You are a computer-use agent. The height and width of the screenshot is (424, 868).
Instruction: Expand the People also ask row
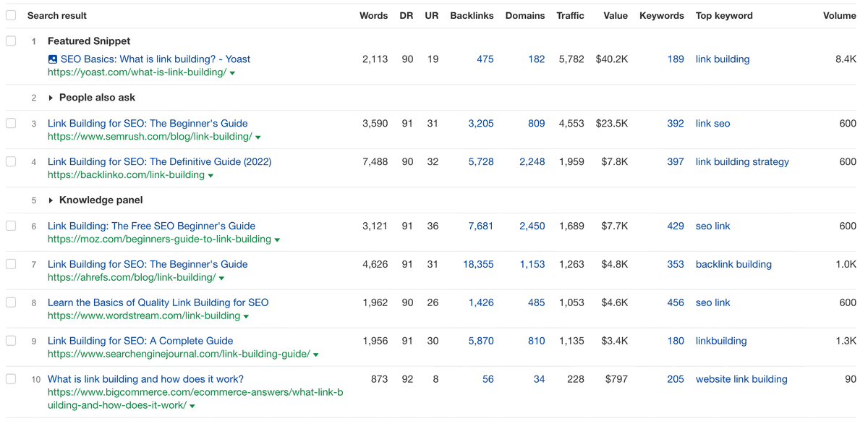[51, 98]
